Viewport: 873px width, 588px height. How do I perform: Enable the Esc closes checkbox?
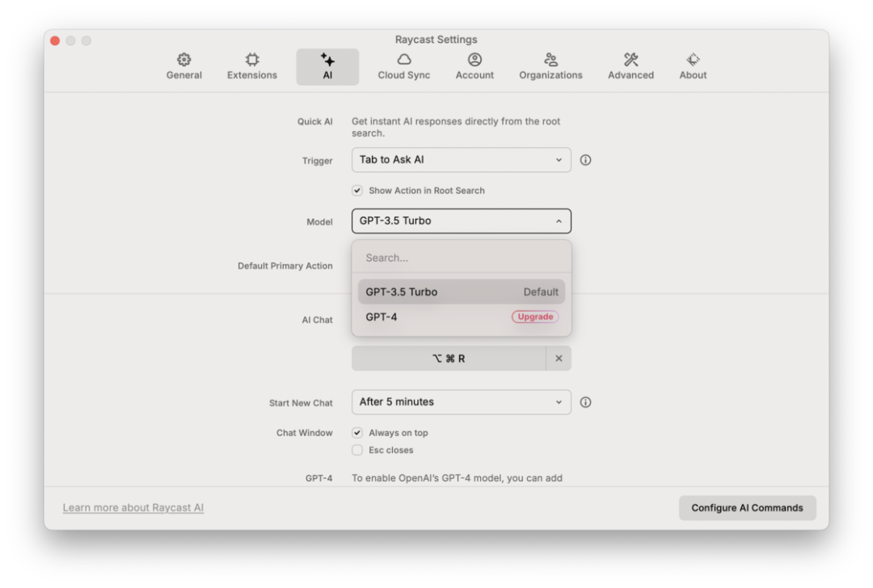(357, 450)
